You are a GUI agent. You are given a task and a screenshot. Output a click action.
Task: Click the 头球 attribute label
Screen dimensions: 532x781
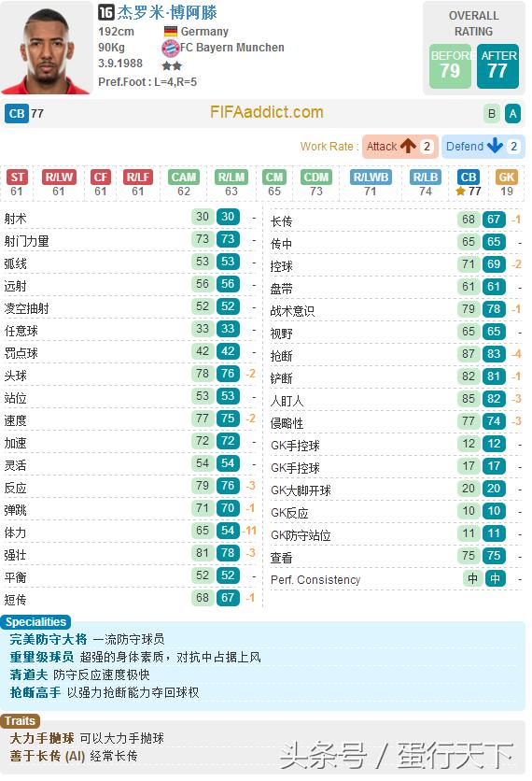coord(16,376)
